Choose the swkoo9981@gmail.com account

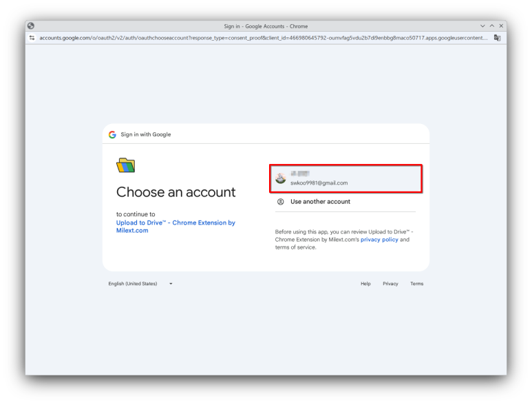click(x=345, y=178)
